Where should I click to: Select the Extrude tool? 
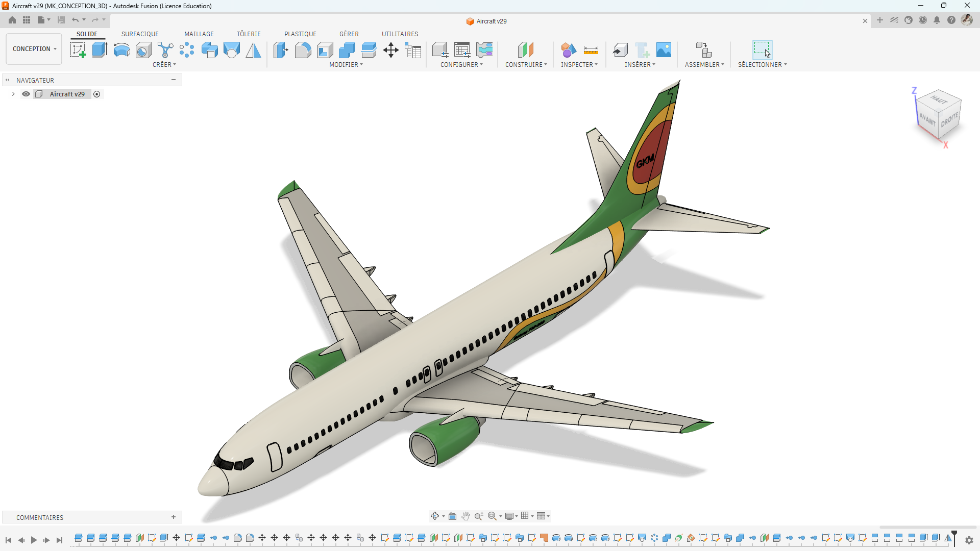(100, 50)
